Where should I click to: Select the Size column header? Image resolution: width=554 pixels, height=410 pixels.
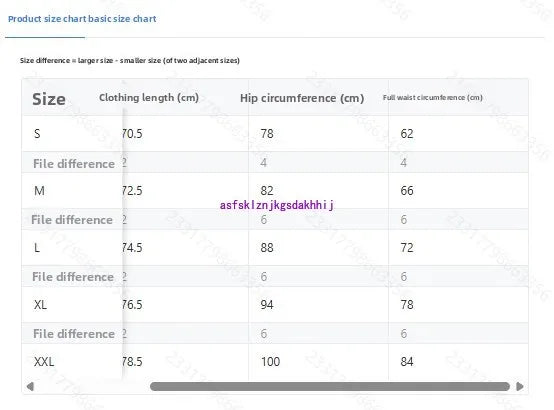click(x=49, y=99)
